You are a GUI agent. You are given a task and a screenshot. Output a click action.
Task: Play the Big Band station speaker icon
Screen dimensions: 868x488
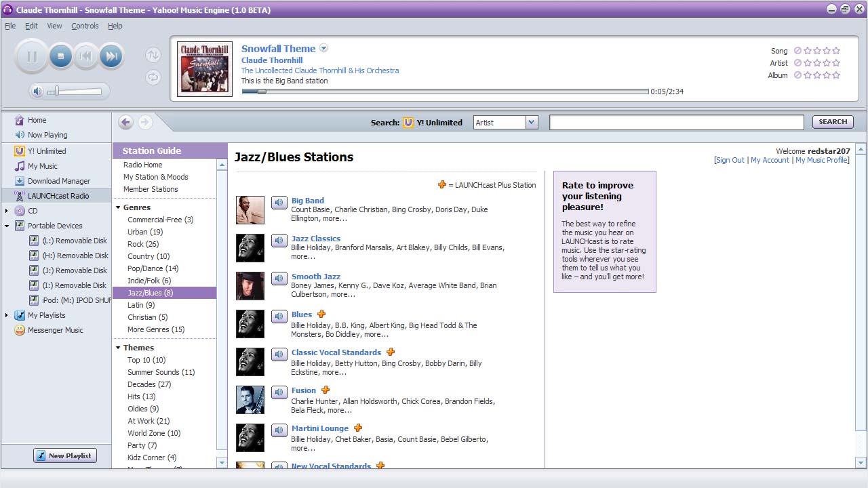point(279,202)
